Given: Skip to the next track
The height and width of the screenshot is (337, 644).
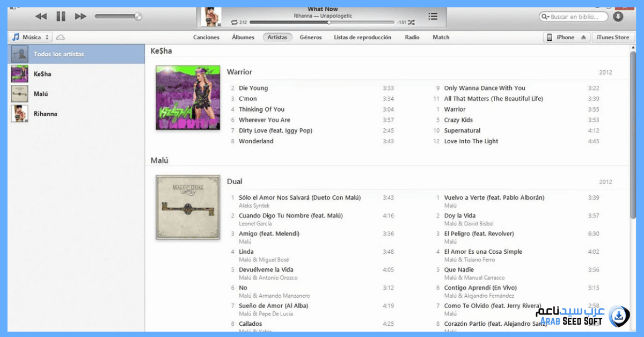Looking at the screenshot, I should coord(80,17).
